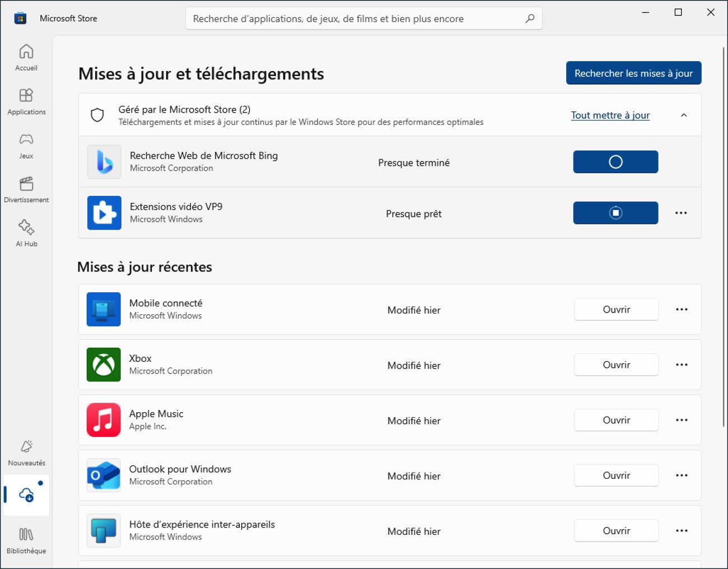Click the search magnifier icon
The height and width of the screenshot is (569, 728).
tap(530, 18)
